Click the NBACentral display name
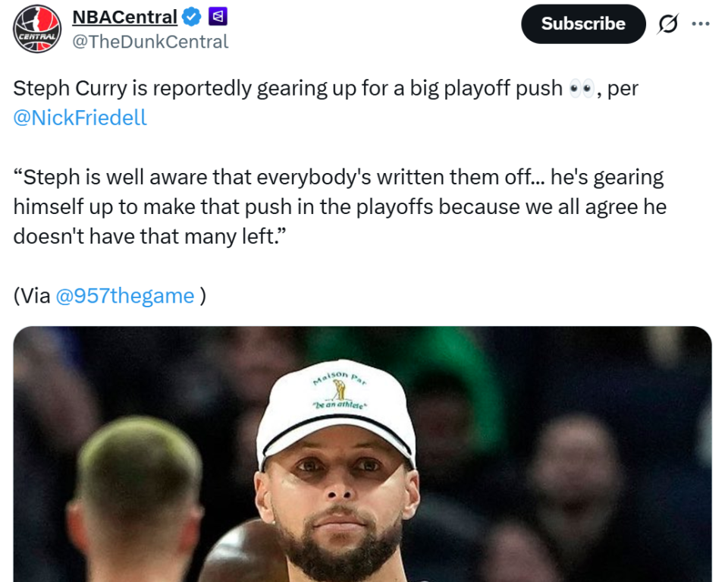Viewport: 728px width, 582px height. click(124, 17)
